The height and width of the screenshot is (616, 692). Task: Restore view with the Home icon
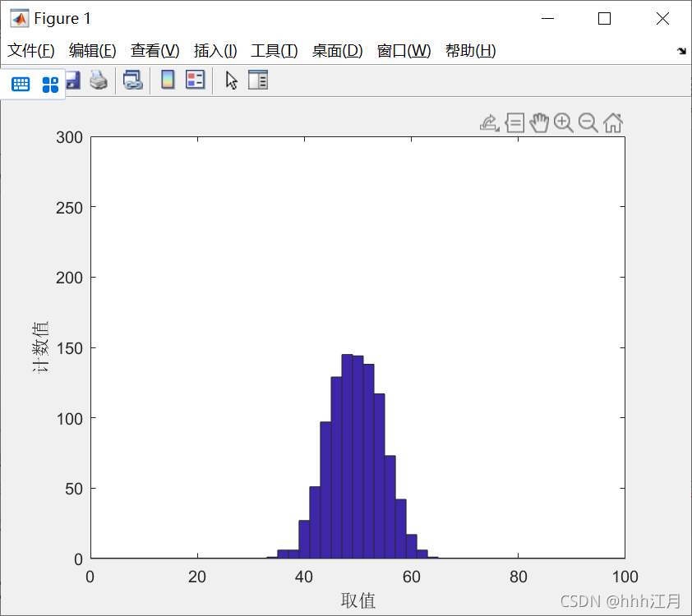(613, 123)
